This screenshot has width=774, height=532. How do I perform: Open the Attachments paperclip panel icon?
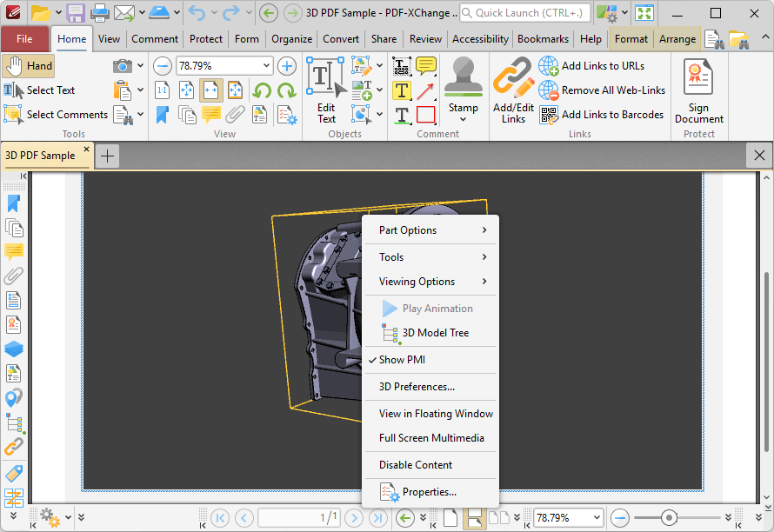[x=13, y=276]
